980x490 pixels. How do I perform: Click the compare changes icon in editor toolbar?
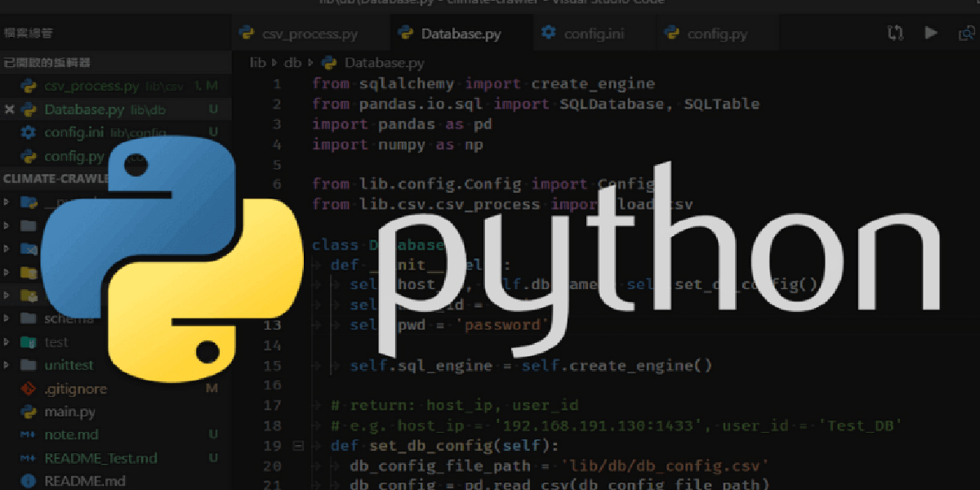(x=896, y=33)
